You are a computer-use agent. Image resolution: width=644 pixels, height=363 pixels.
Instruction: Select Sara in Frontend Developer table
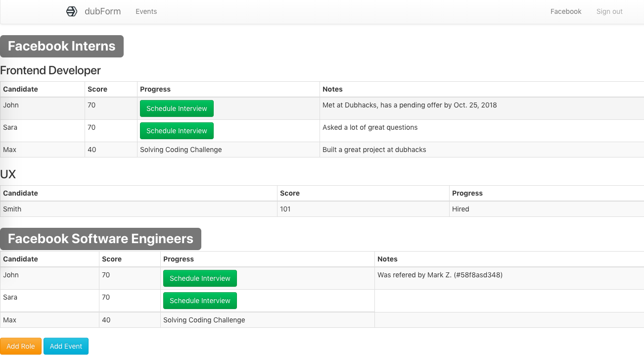tap(10, 127)
